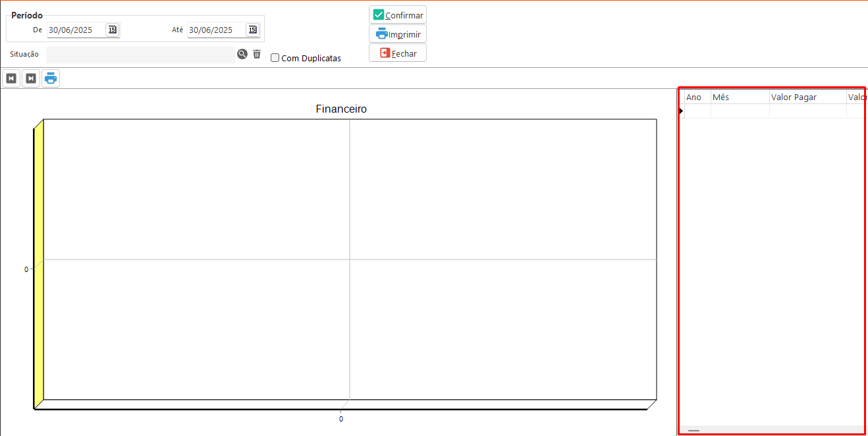The image size is (868, 436).
Task: Click the Situação search magnifier icon
Action: pyautogui.click(x=242, y=55)
